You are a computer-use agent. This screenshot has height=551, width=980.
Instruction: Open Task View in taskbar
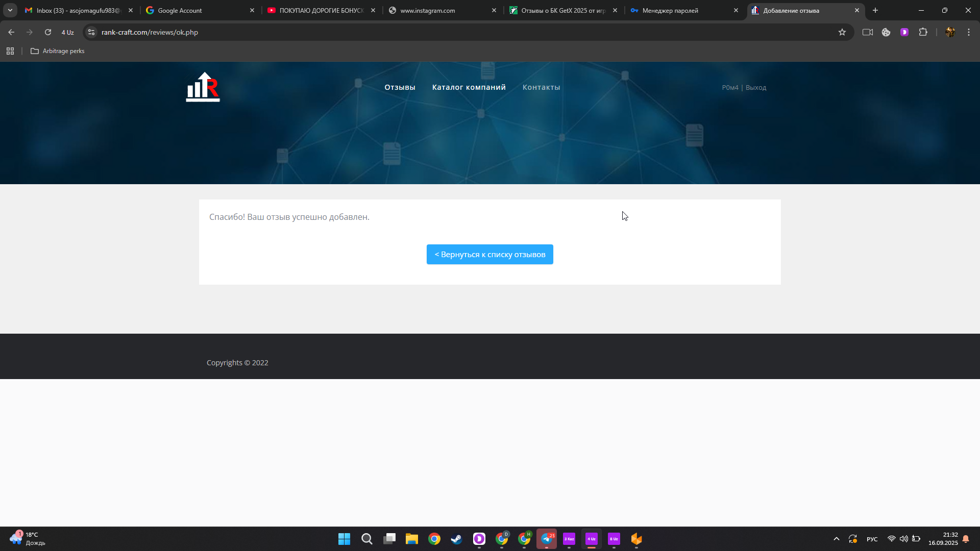pos(389,539)
